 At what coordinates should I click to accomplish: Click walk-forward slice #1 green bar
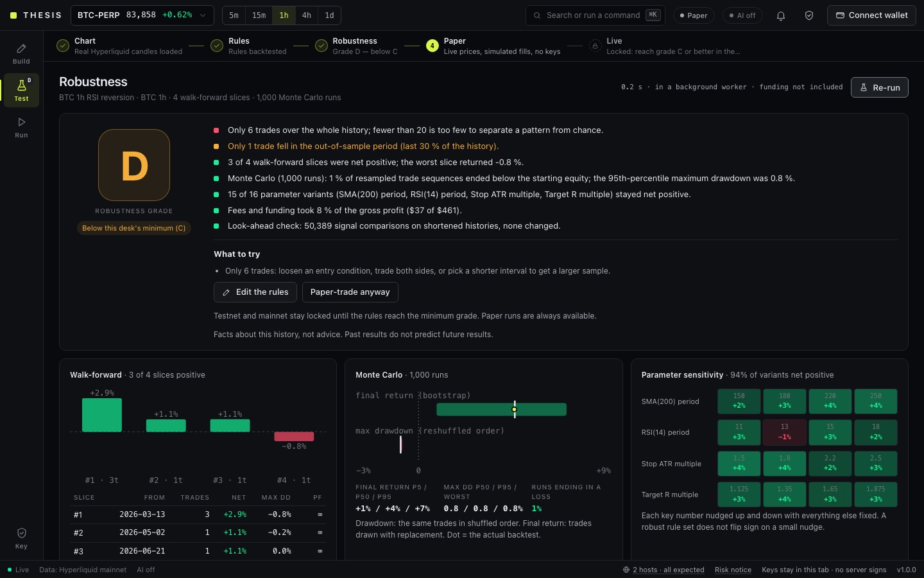pyautogui.click(x=102, y=415)
